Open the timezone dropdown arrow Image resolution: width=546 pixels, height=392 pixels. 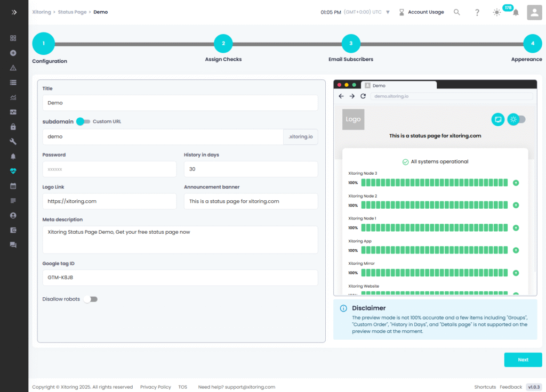tap(388, 12)
